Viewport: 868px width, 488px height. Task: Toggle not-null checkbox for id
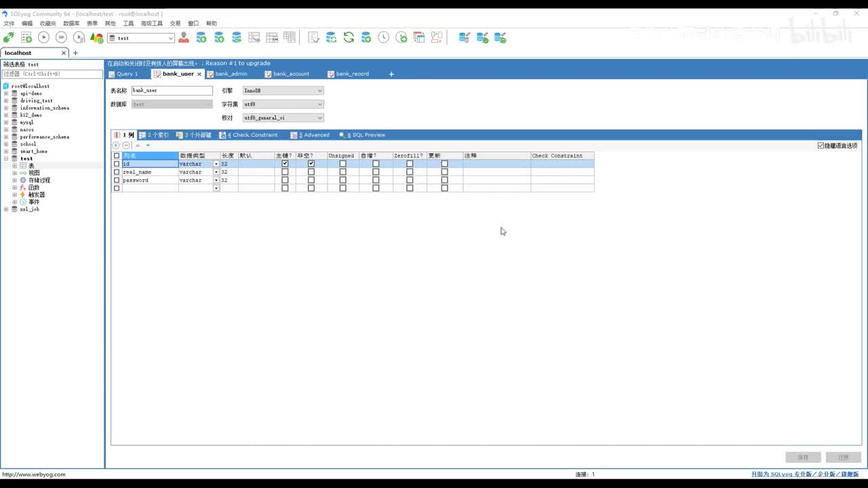pos(311,164)
